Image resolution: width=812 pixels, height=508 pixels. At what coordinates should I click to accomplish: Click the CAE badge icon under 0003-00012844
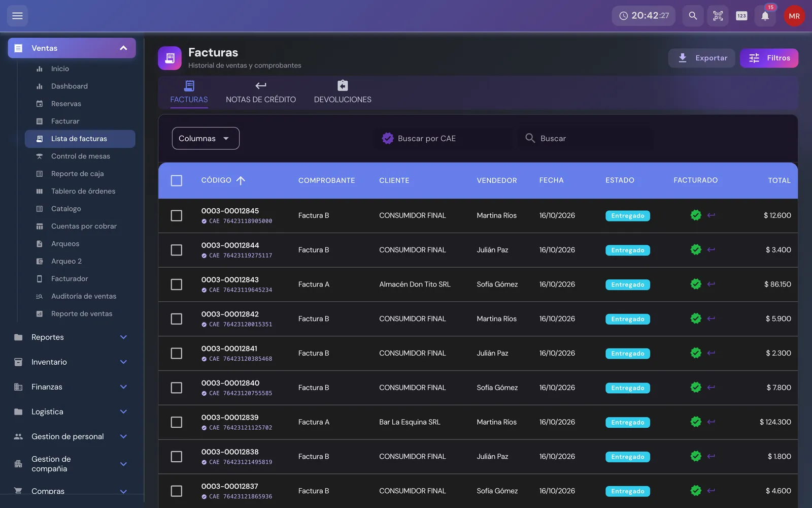(204, 256)
